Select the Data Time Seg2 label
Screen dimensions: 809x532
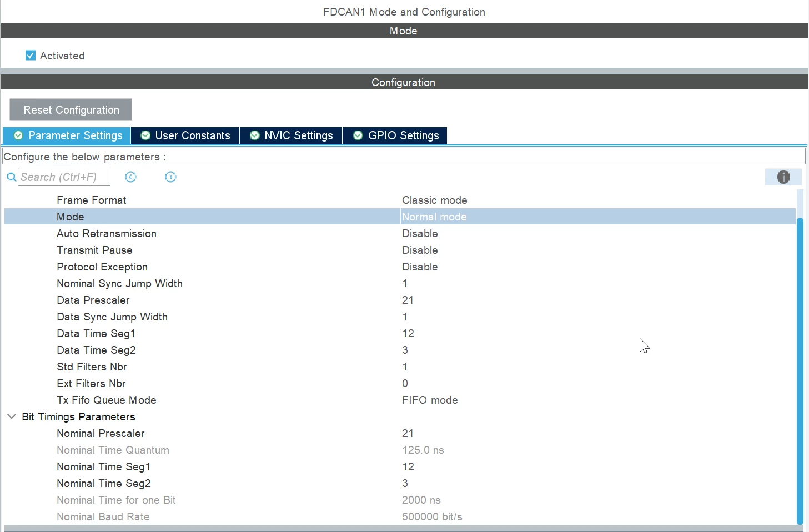96,350
